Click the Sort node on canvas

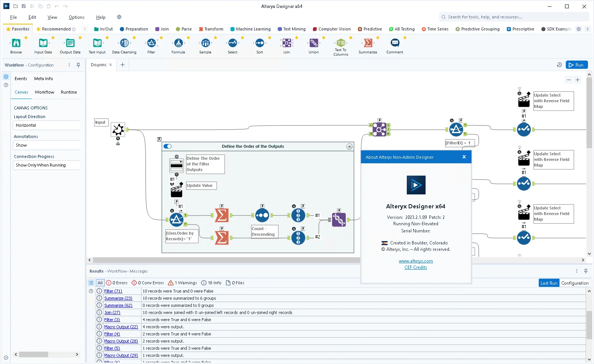pyautogui.click(x=262, y=215)
